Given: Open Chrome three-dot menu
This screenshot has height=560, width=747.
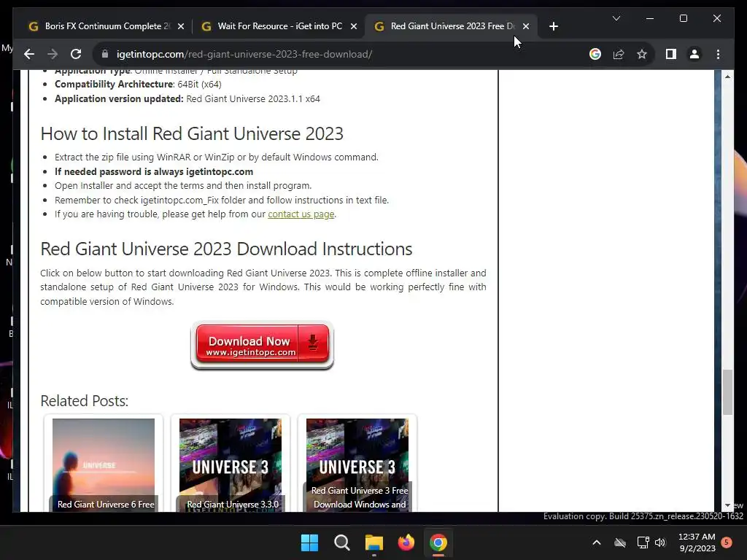Looking at the screenshot, I should pos(718,54).
